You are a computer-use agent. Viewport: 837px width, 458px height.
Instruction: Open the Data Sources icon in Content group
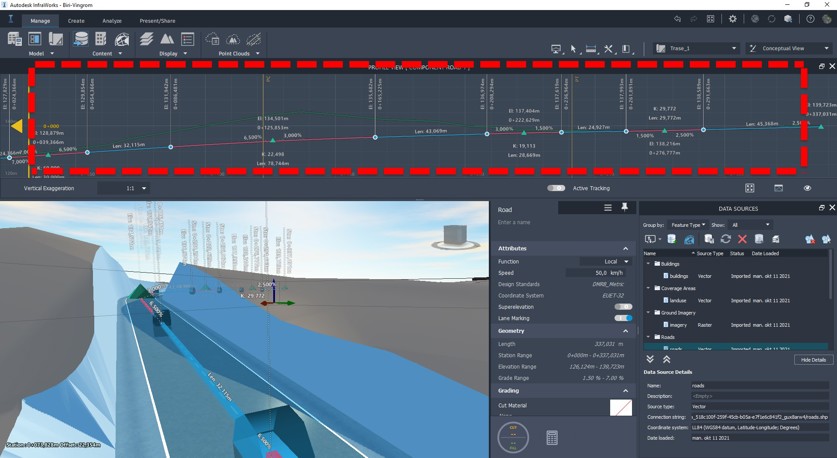coord(81,39)
